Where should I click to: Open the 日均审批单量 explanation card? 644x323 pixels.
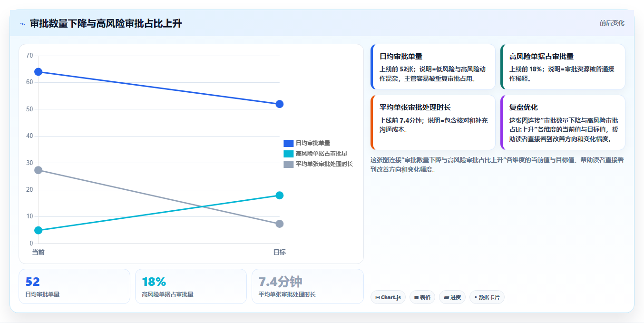point(433,67)
